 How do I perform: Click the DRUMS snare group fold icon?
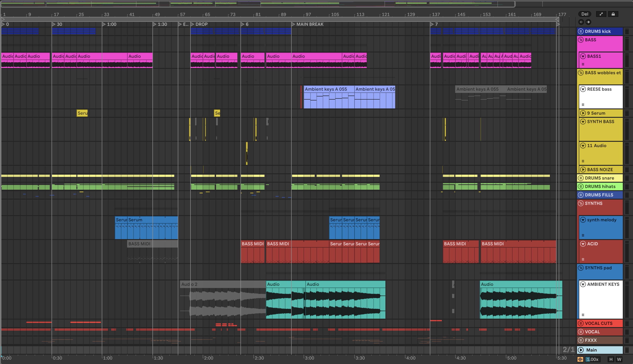point(581,178)
